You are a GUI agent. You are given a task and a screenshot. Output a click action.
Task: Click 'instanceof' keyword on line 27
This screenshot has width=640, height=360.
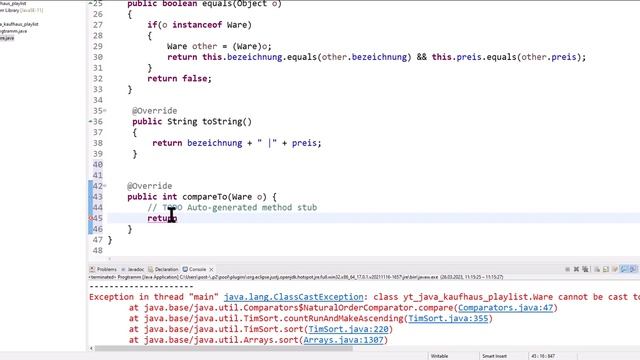tap(197, 25)
